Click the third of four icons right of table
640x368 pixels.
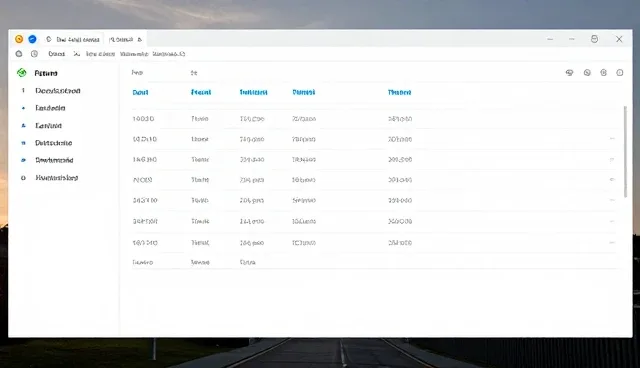click(x=603, y=73)
